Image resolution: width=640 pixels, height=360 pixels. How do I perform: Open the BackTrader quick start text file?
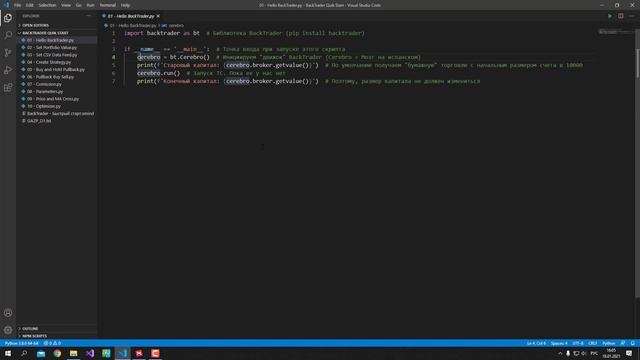60,113
